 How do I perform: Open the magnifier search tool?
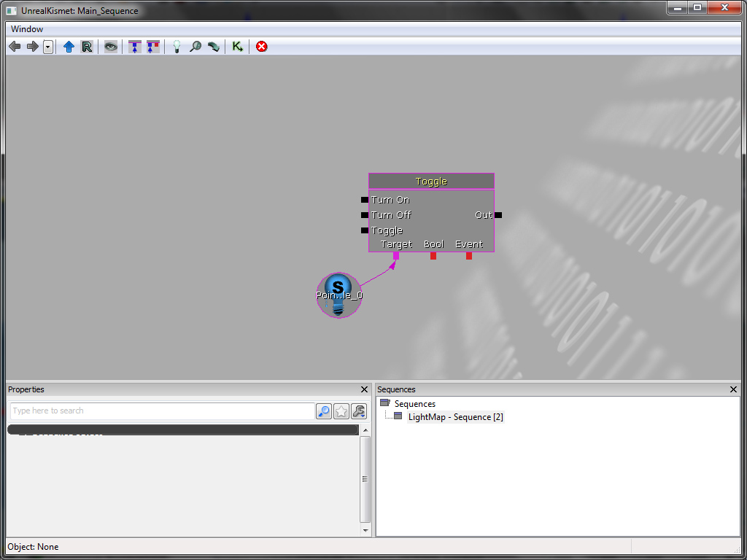[196, 47]
